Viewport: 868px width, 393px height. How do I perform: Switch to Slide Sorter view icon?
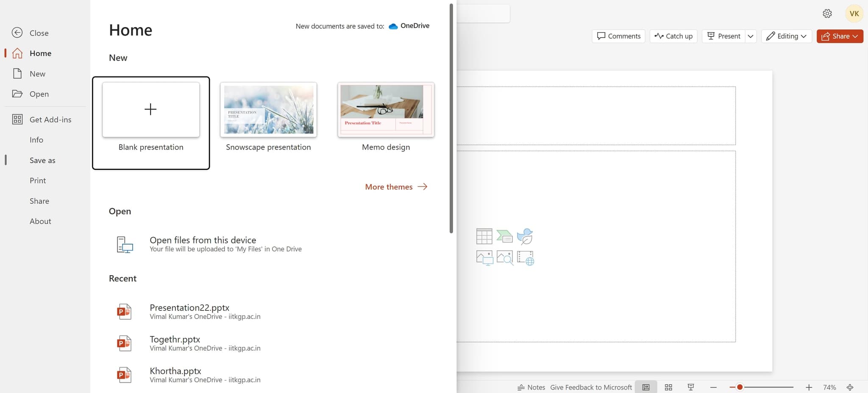point(668,387)
